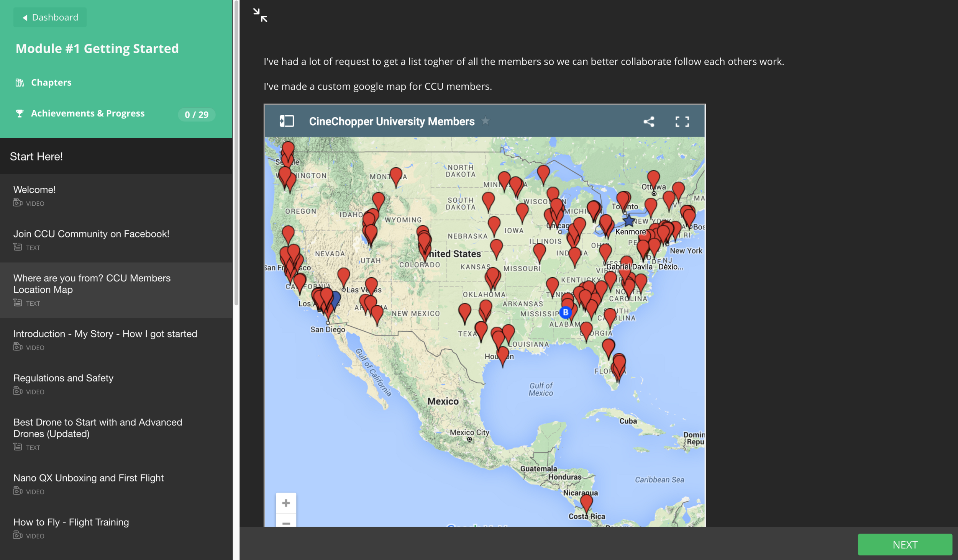Click the blue B marker near Mississippi
This screenshot has width=958, height=560.
(565, 312)
